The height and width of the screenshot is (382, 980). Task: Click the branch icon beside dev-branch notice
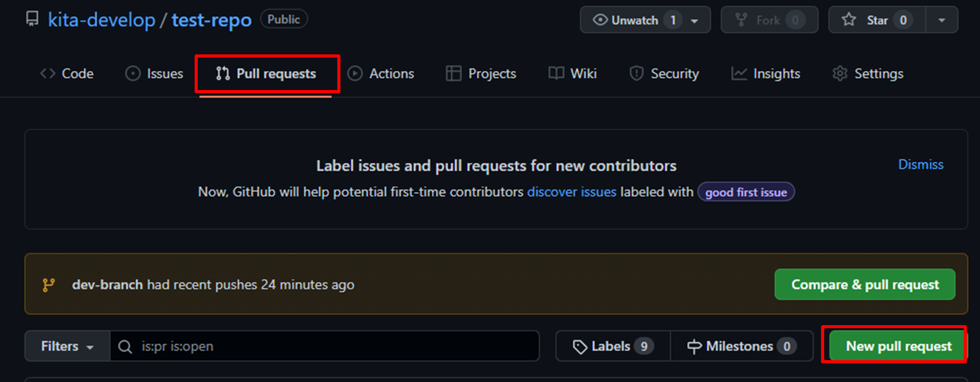(x=49, y=284)
